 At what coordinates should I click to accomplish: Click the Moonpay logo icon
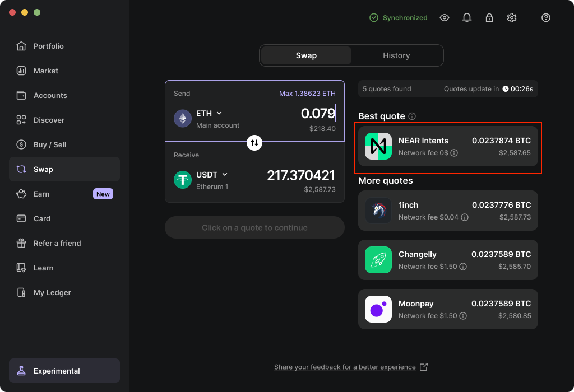coord(378,309)
